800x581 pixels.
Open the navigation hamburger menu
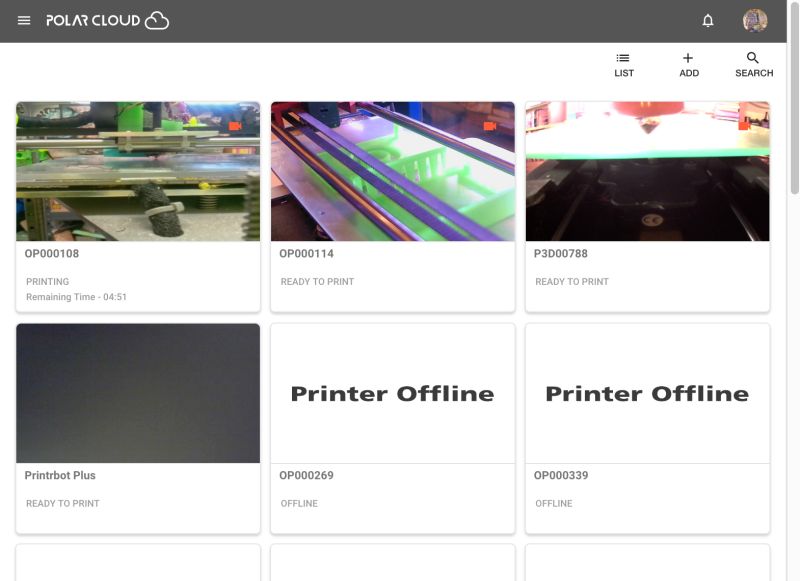coord(23,19)
